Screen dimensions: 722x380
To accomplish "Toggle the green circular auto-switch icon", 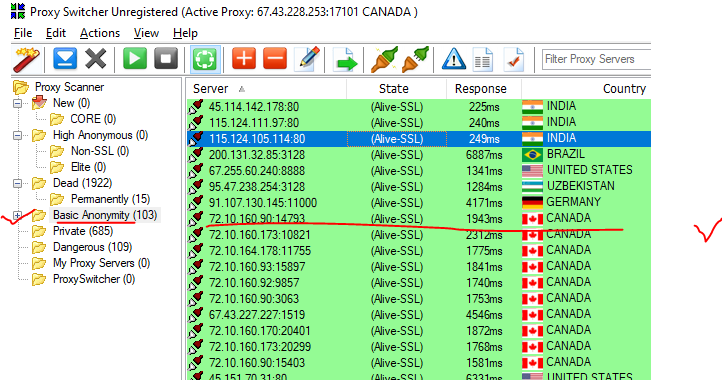I will (x=205, y=59).
